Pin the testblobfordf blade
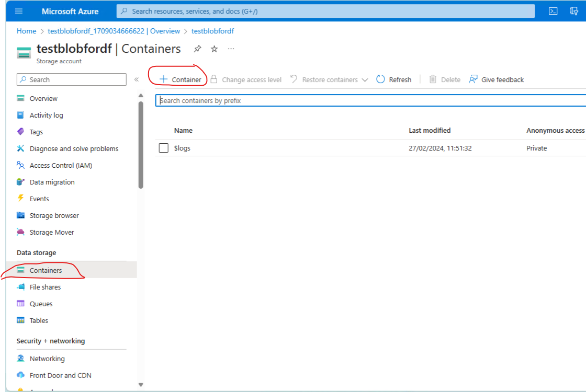The width and height of the screenshot is (586, 392). pos(197,49)
